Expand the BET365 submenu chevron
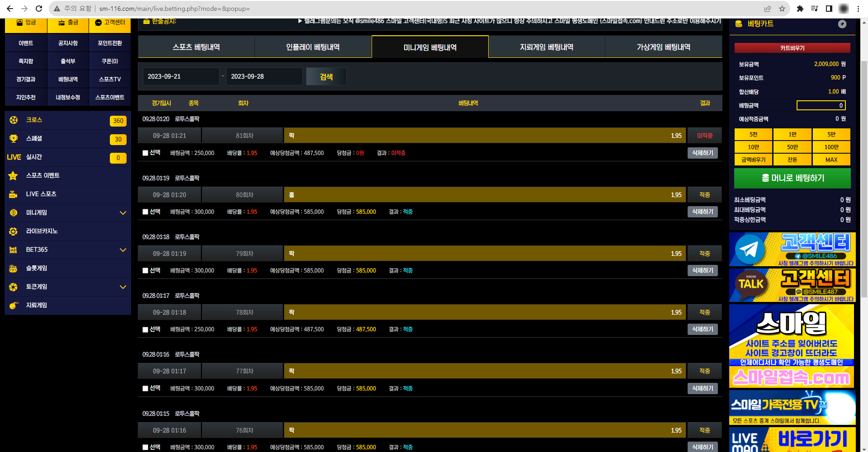 pyautogui.click(x=123, y=250)
